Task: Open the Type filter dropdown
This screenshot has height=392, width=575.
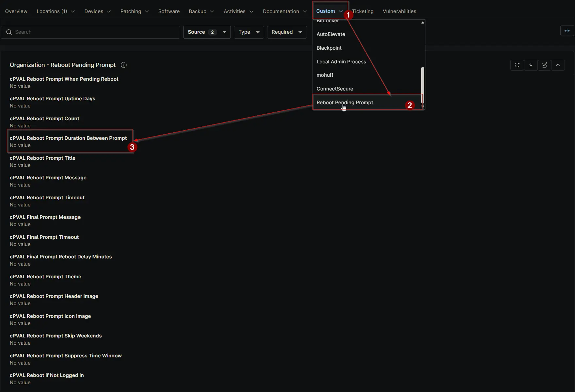Action: 248,32
